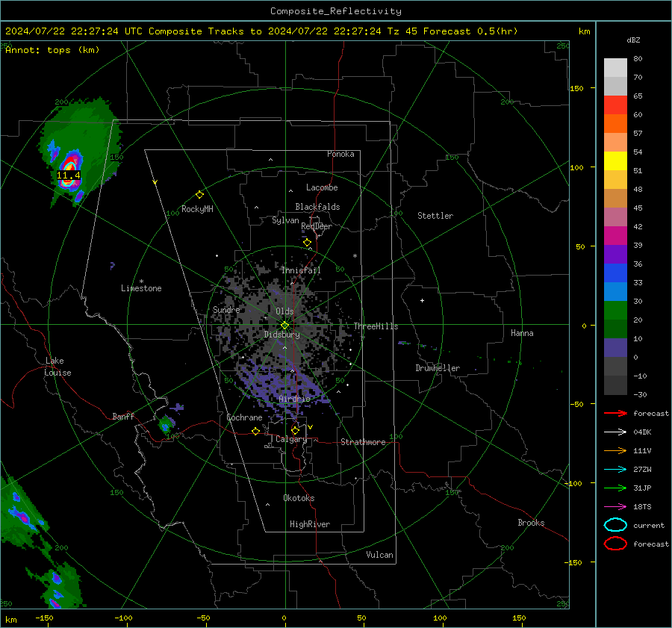This screenshot has height=628, width=672.
Task: Click the 33 dBZ blue color swatch
Action: (x=615, y=291)
